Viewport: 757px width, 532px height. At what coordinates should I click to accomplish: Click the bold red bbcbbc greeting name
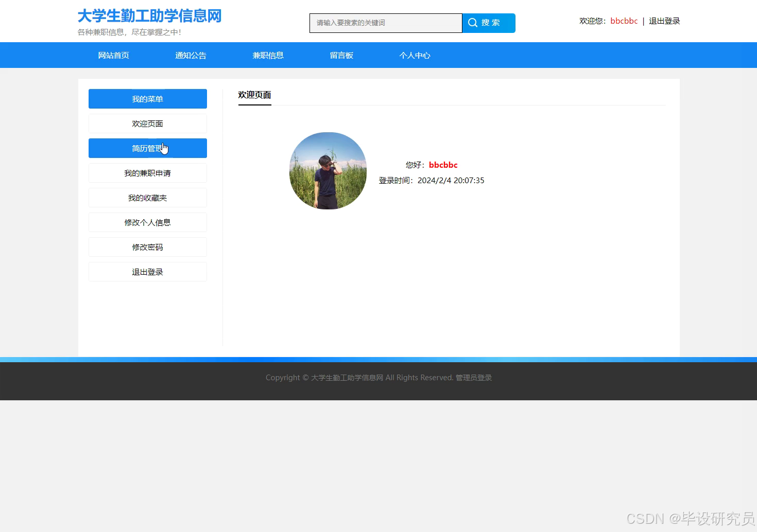443,165
